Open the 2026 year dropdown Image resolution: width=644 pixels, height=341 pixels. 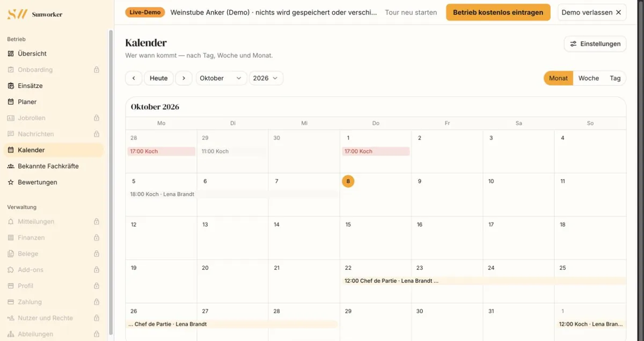(266, 78)
